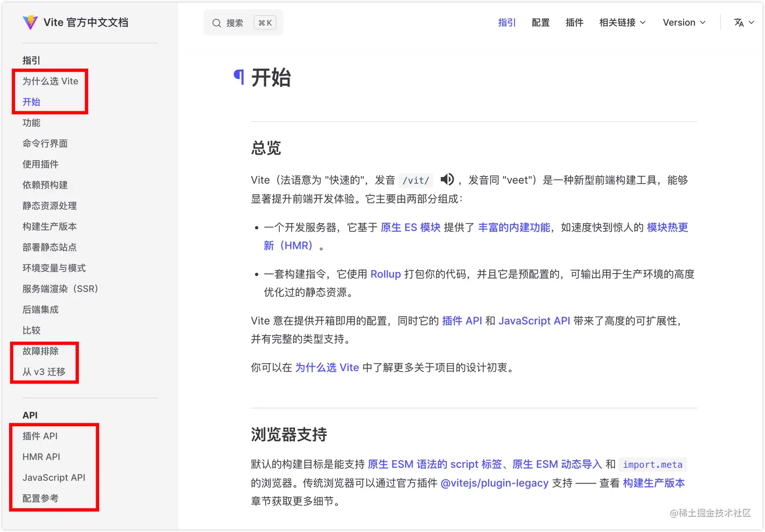Open sidebar item 环境变量与模式

(x=54, y=268)
